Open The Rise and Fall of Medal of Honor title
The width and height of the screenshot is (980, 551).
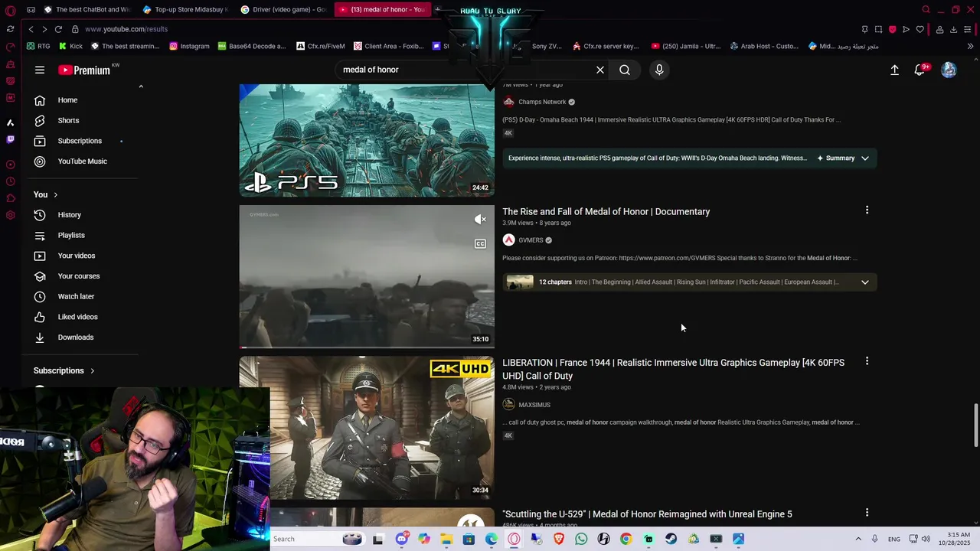point(606,211)
